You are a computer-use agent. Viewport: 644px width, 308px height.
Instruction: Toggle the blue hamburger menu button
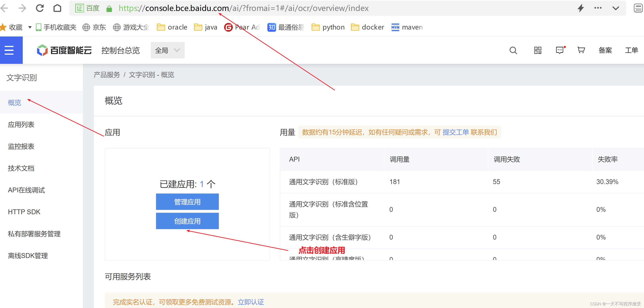(x=11, y=50)
